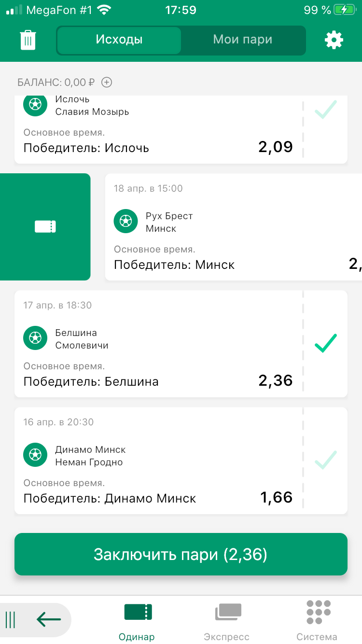
Task: Switch to Экспресс bet type
Action: click(x=227, y=620)
